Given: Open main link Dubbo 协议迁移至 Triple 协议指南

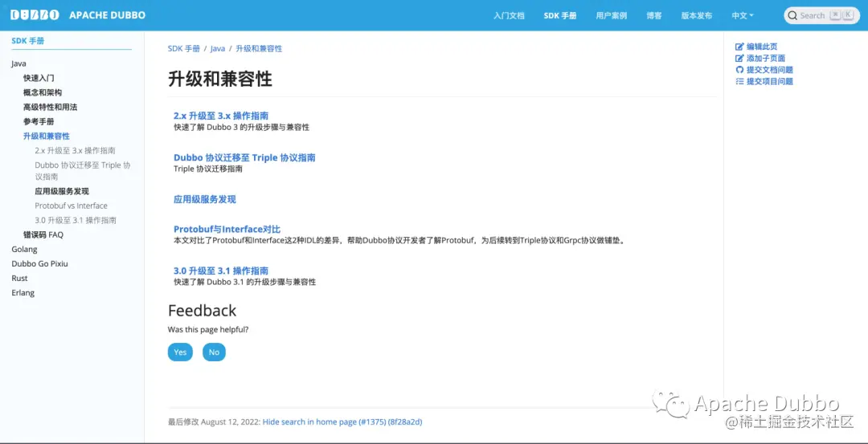Looking at the screenshot, I should (x=244, y=157).
